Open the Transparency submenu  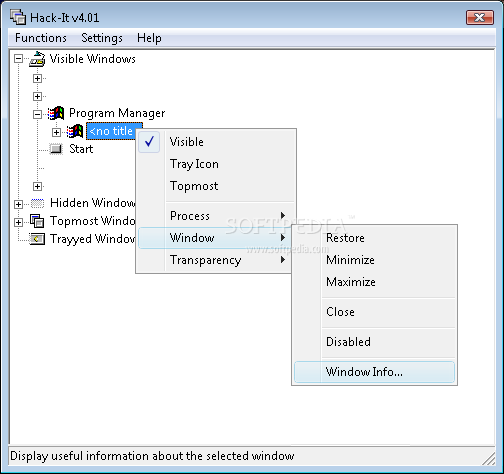[216, 260]
